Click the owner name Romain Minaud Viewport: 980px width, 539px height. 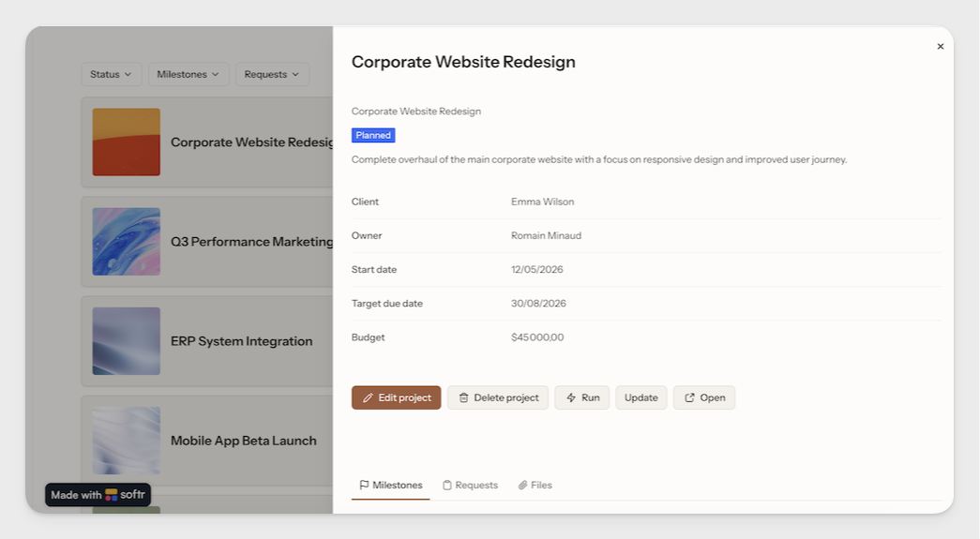[546, 235]
